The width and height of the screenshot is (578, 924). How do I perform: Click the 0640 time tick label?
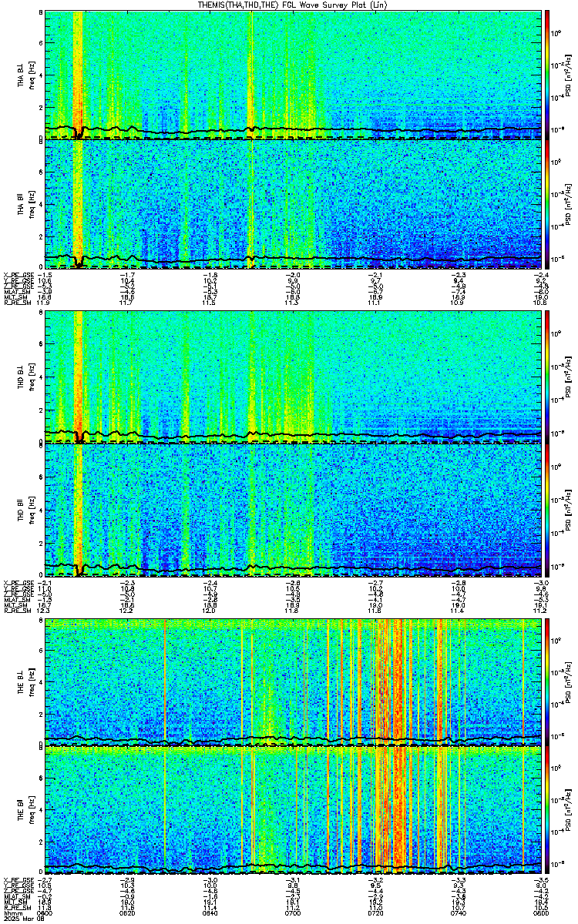210,913
